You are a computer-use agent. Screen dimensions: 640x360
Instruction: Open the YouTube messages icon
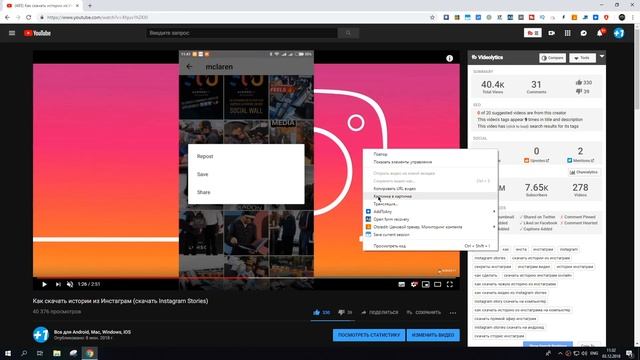[x=584, y=33]
